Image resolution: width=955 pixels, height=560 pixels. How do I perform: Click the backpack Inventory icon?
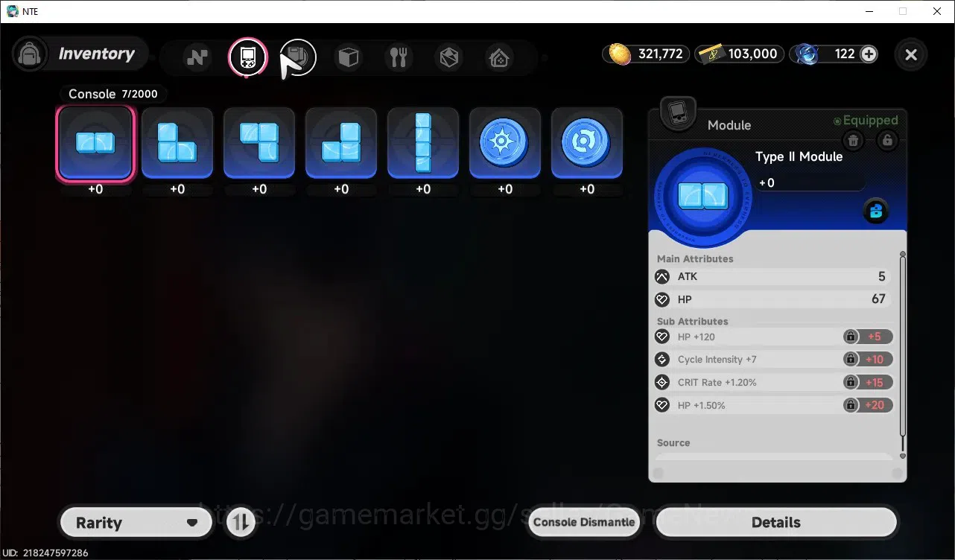pyautogui.click(x=31, y=54)
